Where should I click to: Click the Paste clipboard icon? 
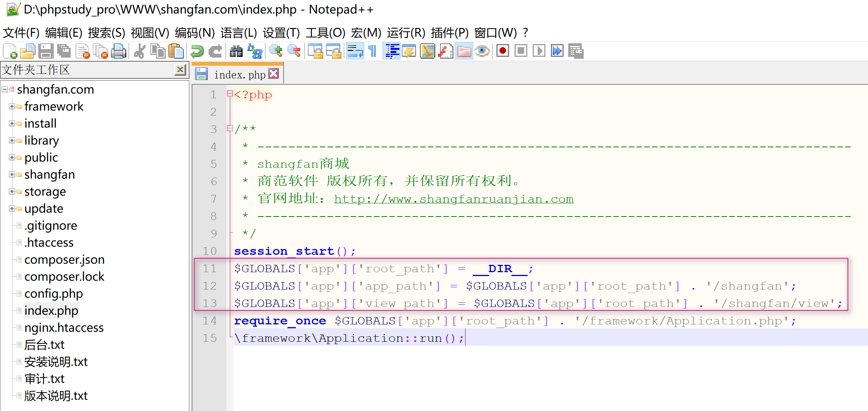pyautogui.click(x=176, y=51)
